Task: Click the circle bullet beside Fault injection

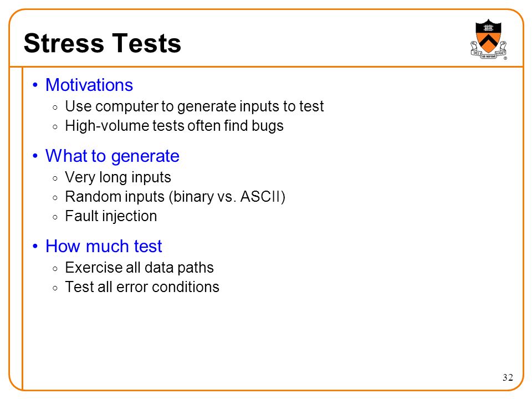Action: 55,217
